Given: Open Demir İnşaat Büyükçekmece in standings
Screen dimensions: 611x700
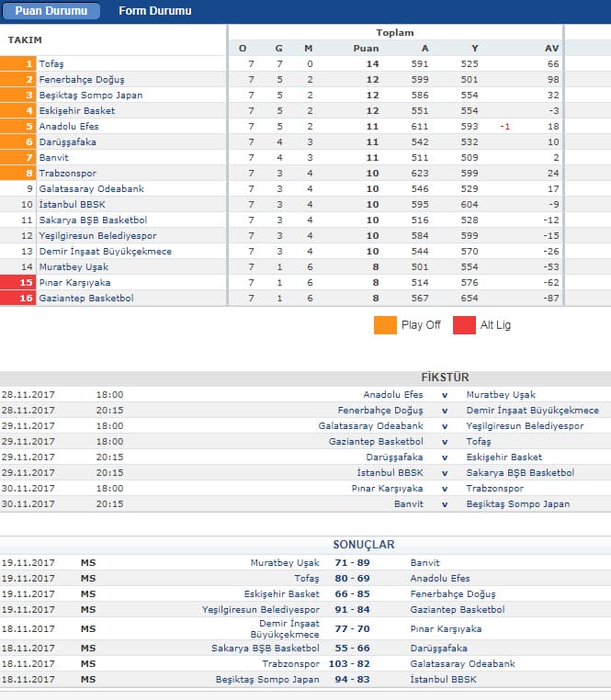Looking at the screenshot, I should click(106, 252).
